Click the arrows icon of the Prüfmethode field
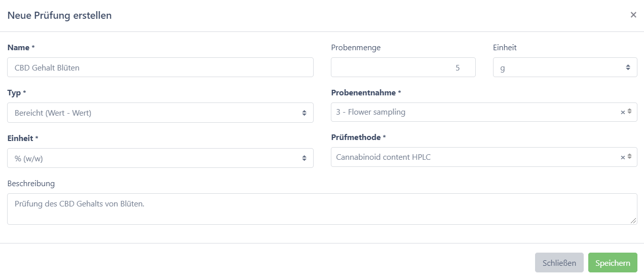This screenshot has width=644, height=279. (x=629, y=156)
